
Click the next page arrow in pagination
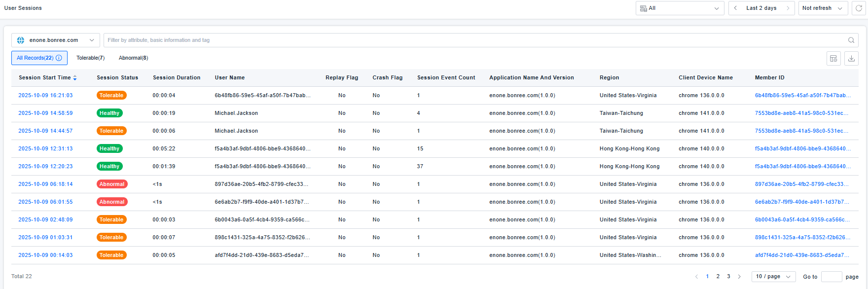[739, 277]
